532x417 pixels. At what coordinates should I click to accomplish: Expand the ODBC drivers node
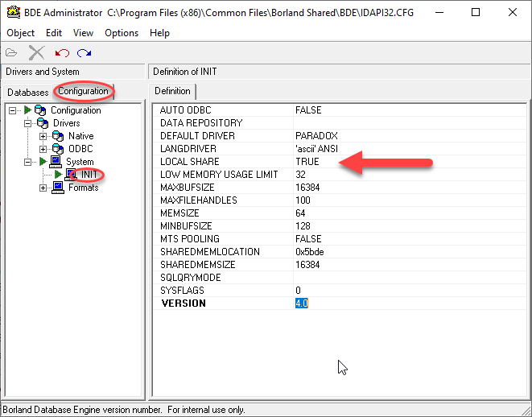click(x=43, y=149)
